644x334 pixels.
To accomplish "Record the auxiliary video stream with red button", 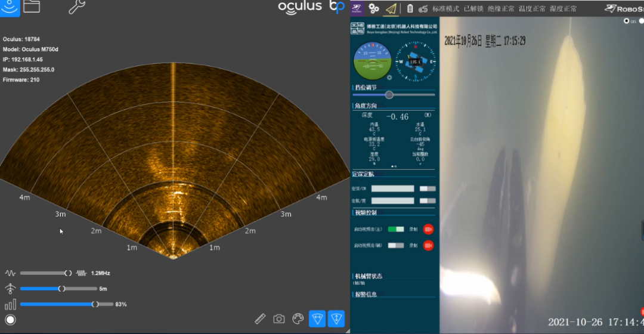I will [x=428, y=245].
